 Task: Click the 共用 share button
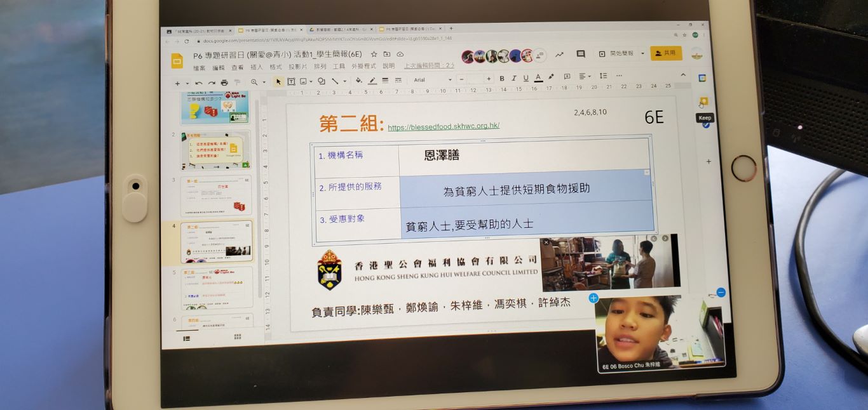pyautogui.click(x=665, y=53)
